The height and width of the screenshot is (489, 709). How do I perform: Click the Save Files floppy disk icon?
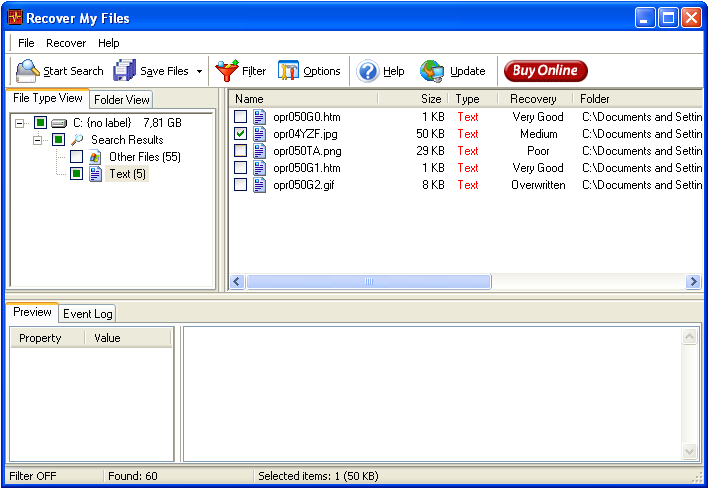[124, 71]
